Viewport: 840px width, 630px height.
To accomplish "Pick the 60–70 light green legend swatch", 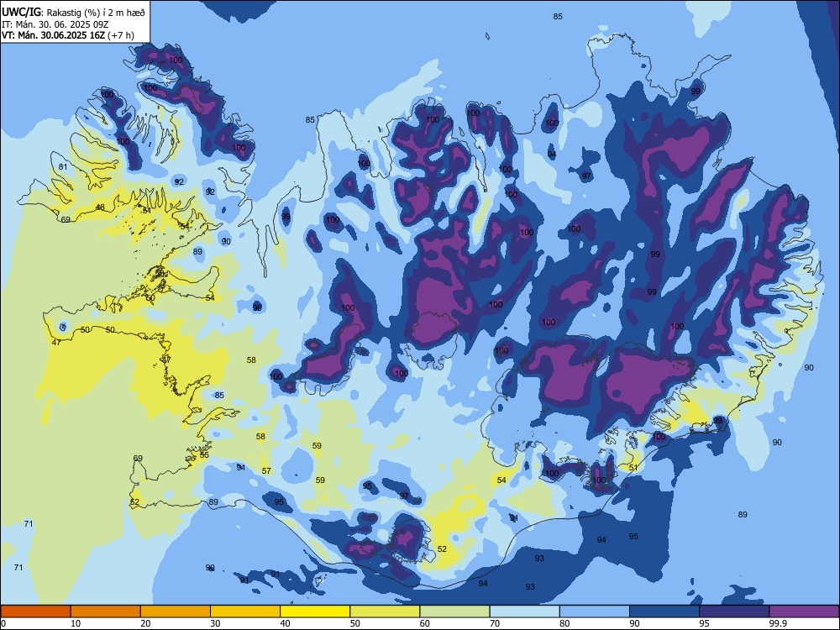I will [x=454, y=612].
